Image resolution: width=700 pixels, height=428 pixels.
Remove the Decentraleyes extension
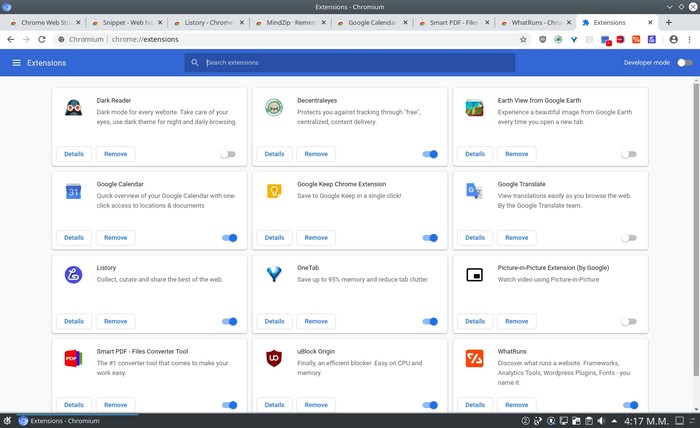click(316, 154)
